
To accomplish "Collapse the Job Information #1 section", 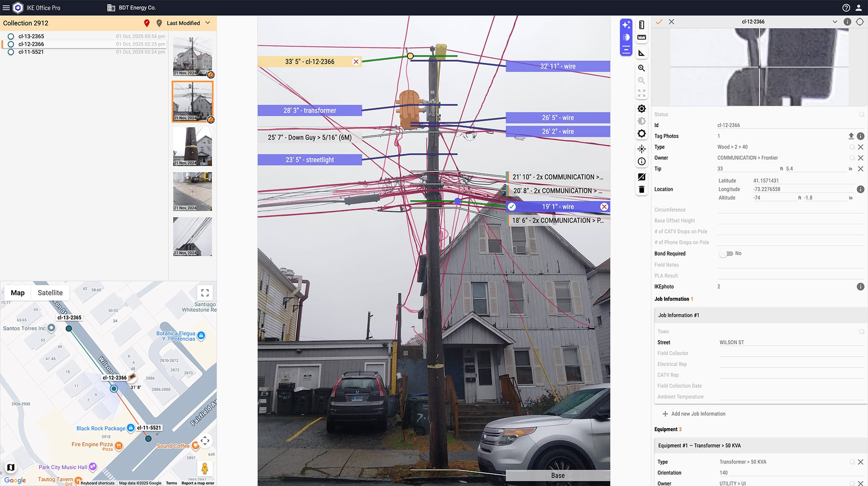I will coord(678,315).
